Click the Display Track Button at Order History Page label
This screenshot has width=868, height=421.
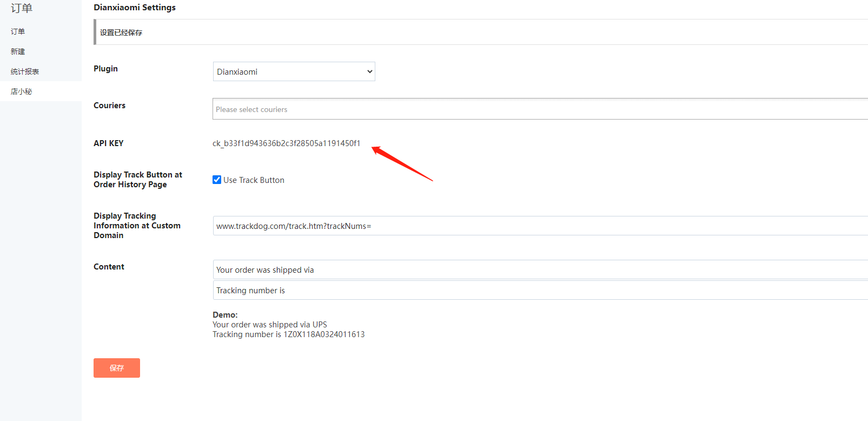(138, 180)
